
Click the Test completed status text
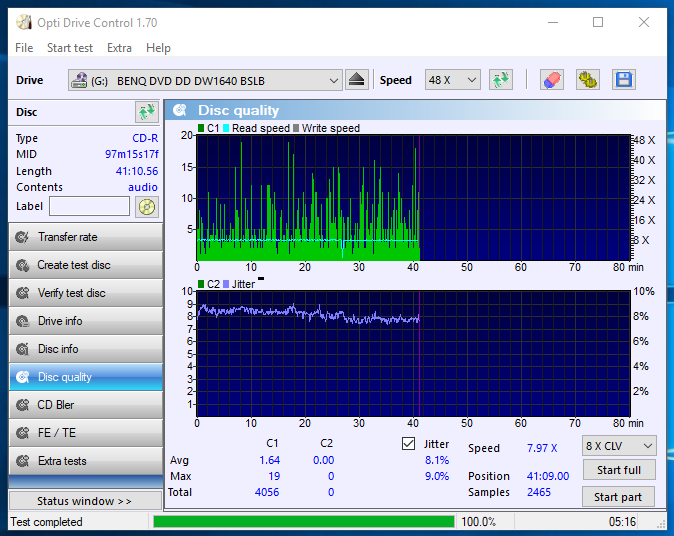[x=46, y=522]
